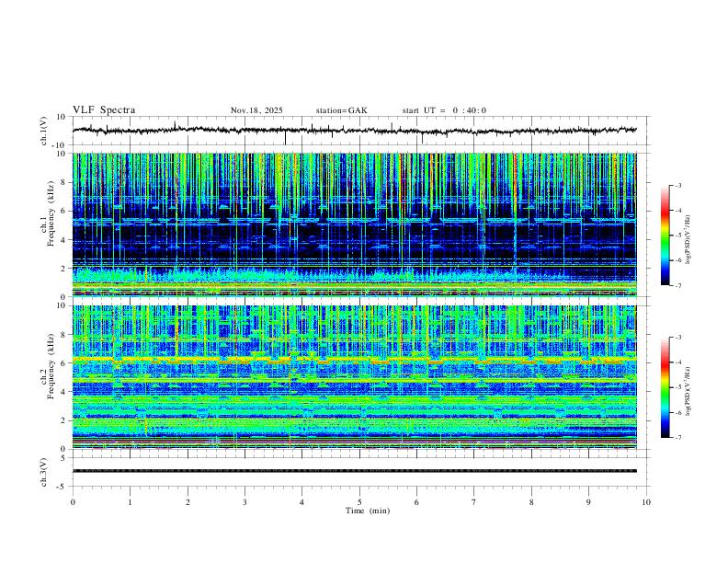Click the ch.1 spectrogram color scale bar
Image resolution: width=728 pixels, height=563 pixels.
[x=665, y=236]
